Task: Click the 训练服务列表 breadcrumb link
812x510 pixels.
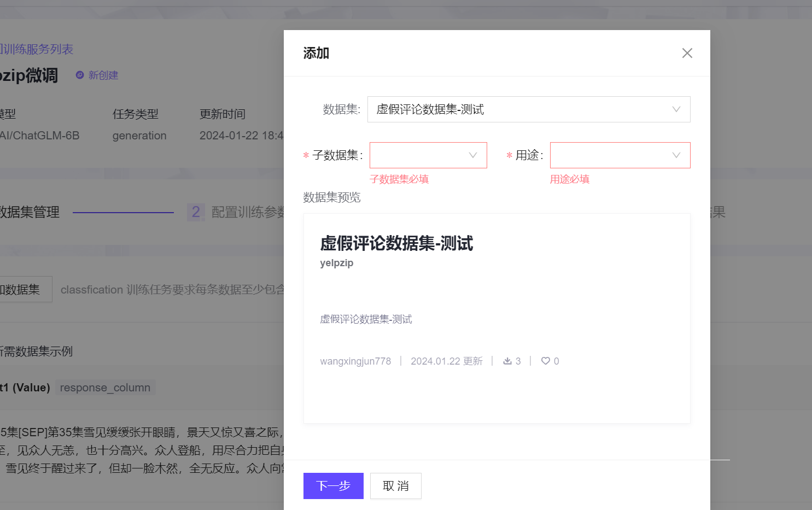Action: click(x=37, y=49)
